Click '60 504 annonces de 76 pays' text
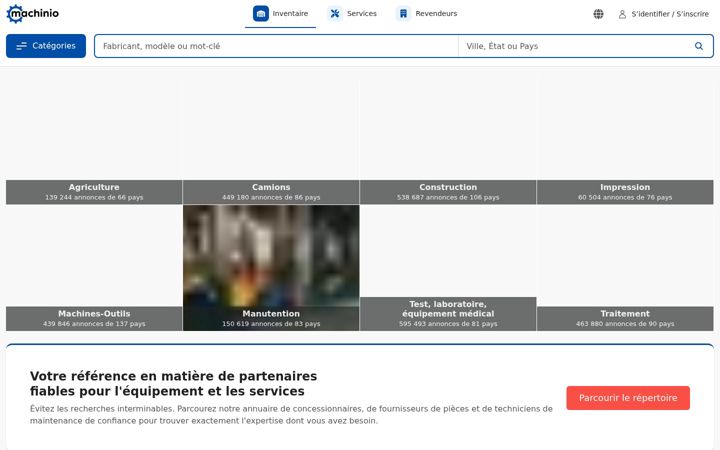The width and height of the screenshot is (720, 450). point(625,197)
